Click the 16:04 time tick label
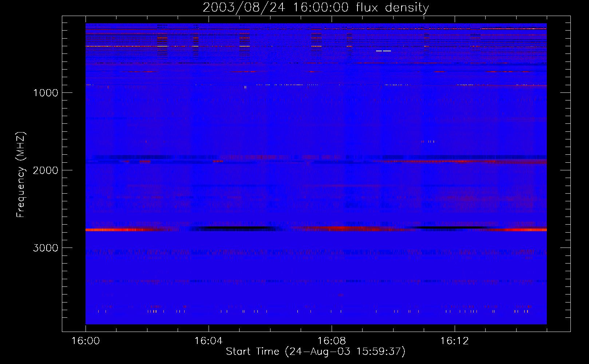 [x=209, y=341]
